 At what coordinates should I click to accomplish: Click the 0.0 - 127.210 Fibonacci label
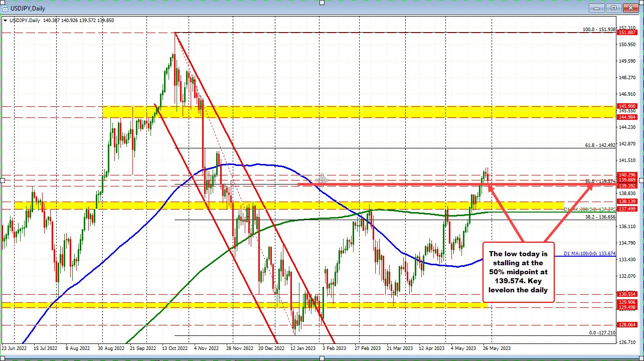tap(602, 332)
